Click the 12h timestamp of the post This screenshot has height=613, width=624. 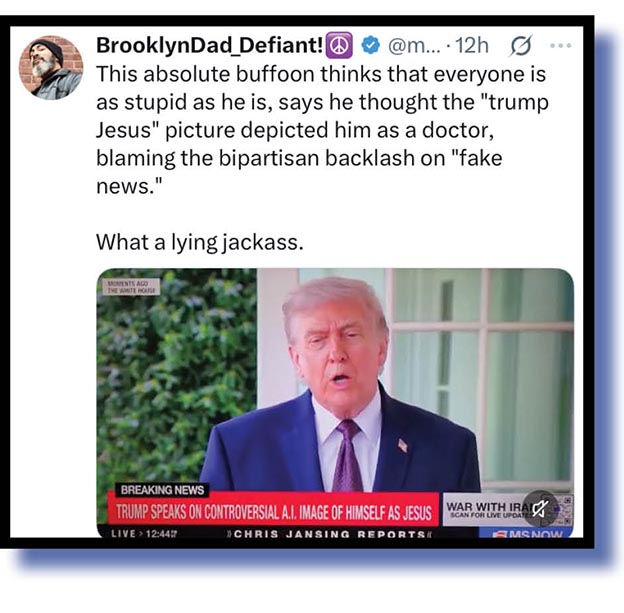[472, 45]
